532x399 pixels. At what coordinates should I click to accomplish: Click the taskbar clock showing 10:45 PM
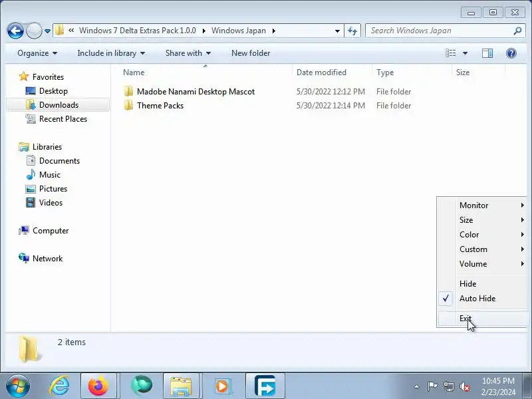coord(498,386)
